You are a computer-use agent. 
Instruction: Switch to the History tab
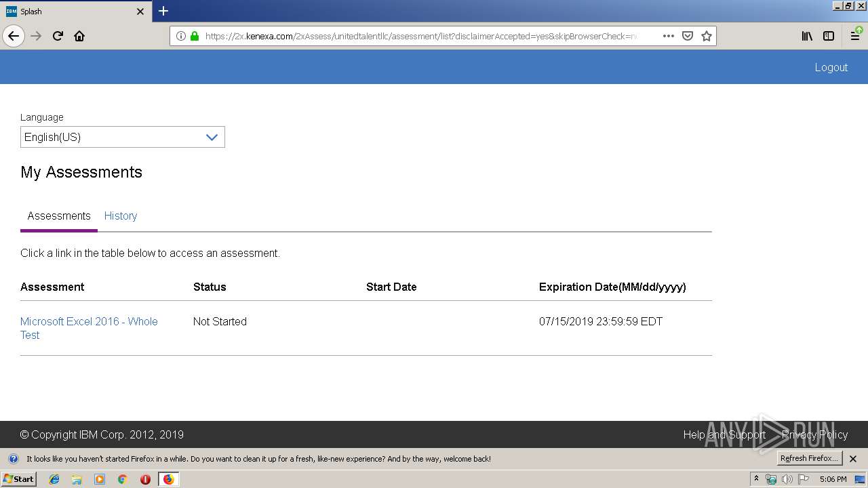121,216
